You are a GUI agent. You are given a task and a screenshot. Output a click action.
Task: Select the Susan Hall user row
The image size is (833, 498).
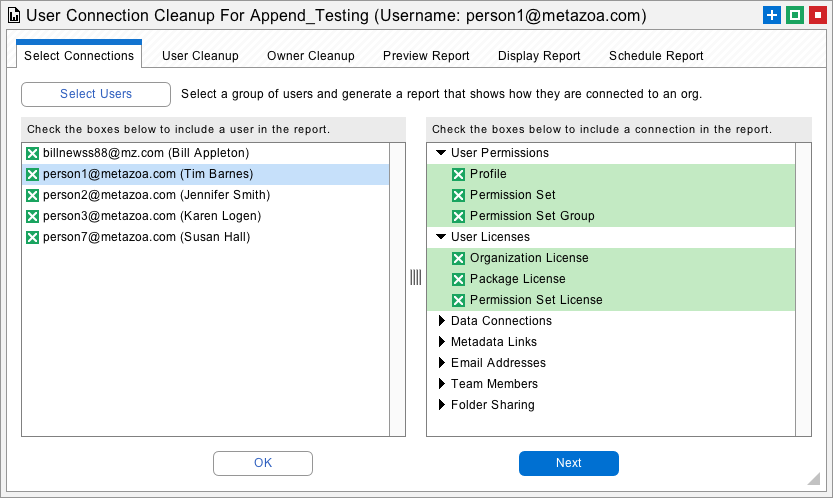tap(205, 237)
